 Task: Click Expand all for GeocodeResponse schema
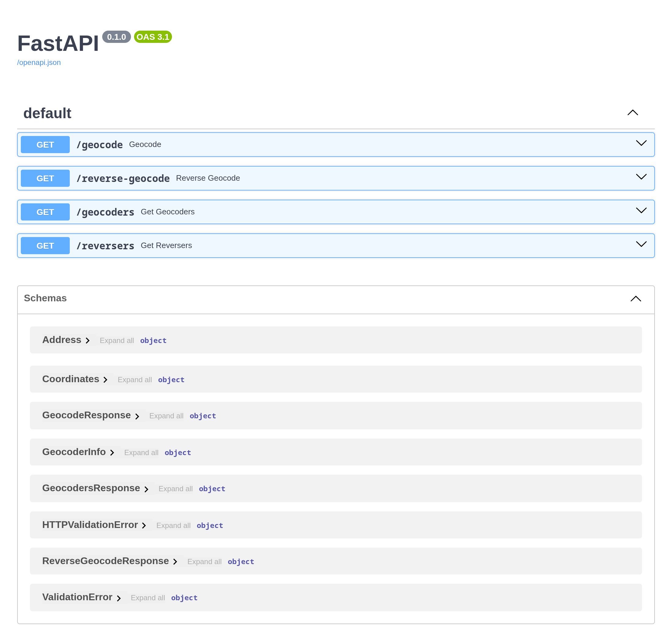(166, 416)
